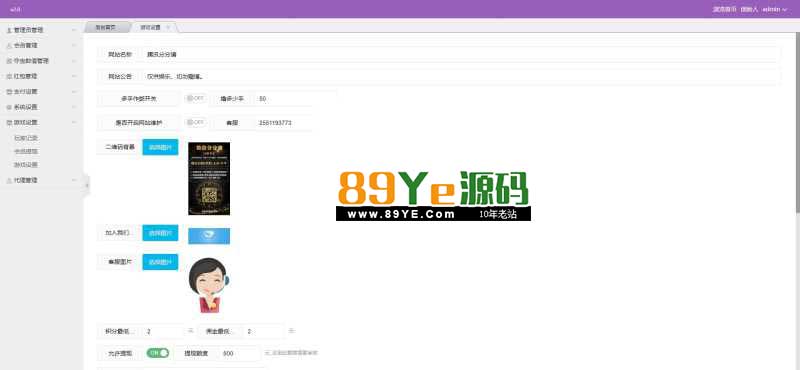Click the second sidebar item's user icon
800x370 pixels.
tap(9, 46)
